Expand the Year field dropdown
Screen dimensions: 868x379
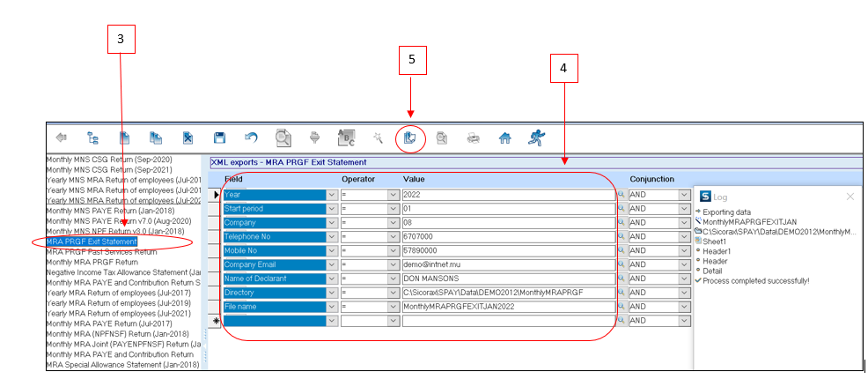[x=332, y=195]
